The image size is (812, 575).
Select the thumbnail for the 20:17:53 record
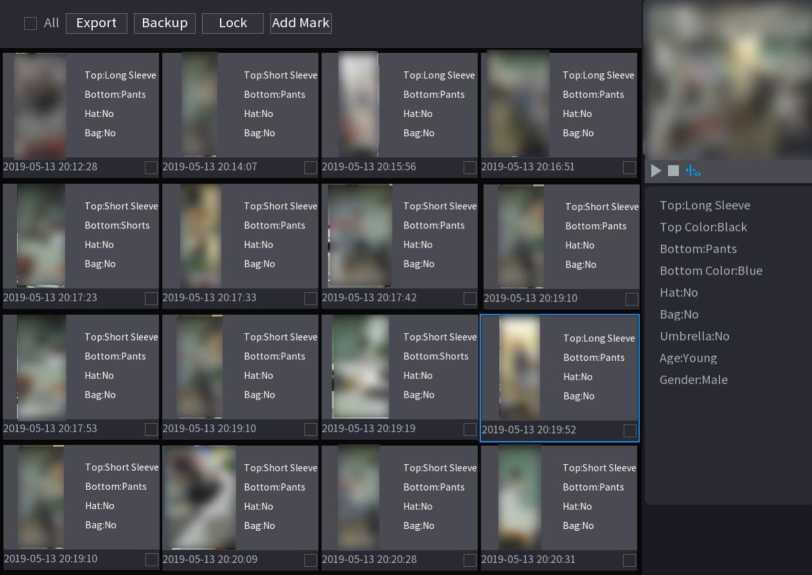pyautogui.click(x=41, y=367)
